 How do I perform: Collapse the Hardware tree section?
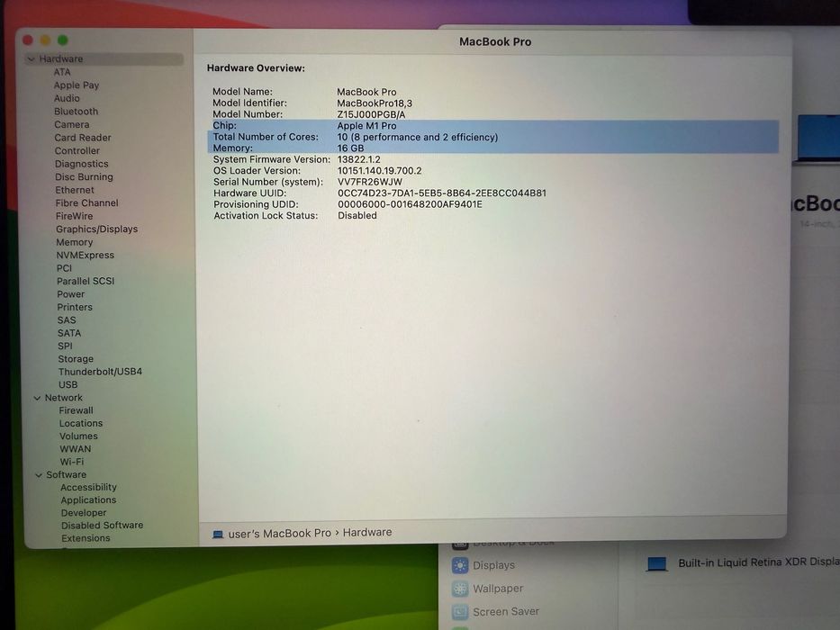click(32, 58)
